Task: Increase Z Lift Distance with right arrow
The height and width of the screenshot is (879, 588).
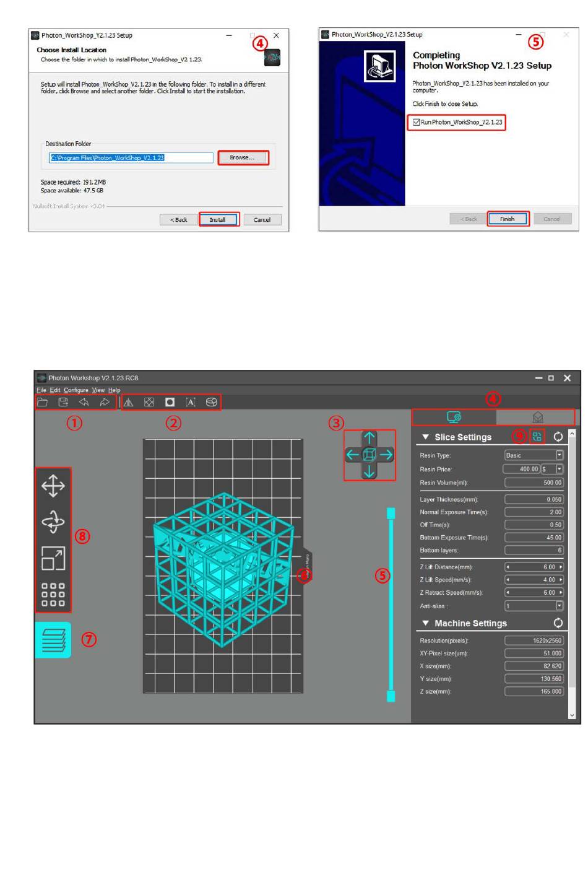Action: pos(561,567)
